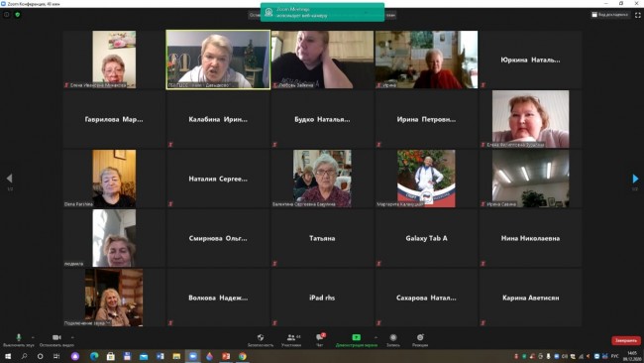Click the green Share Screen icon

(x=356, y=337)
